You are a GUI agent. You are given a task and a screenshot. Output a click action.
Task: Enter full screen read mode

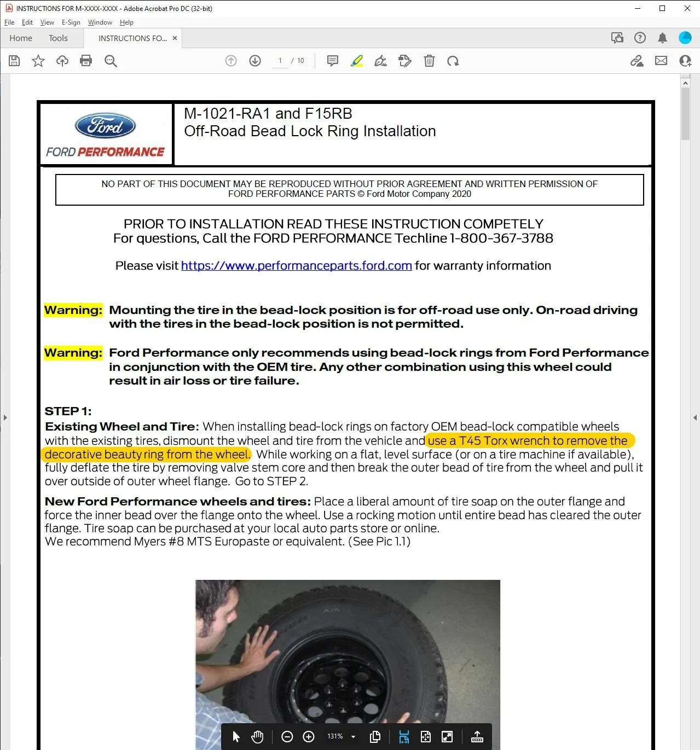tap(447, 737)
